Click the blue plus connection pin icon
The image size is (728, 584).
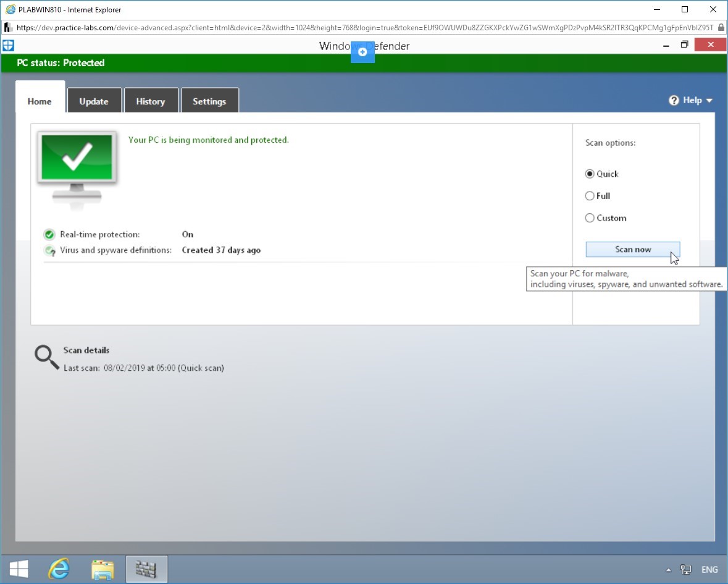pos(362,52)
